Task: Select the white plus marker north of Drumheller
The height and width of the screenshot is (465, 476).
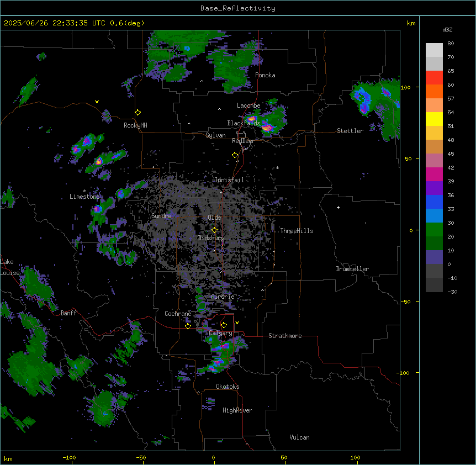Action: [x=338, y=207]
